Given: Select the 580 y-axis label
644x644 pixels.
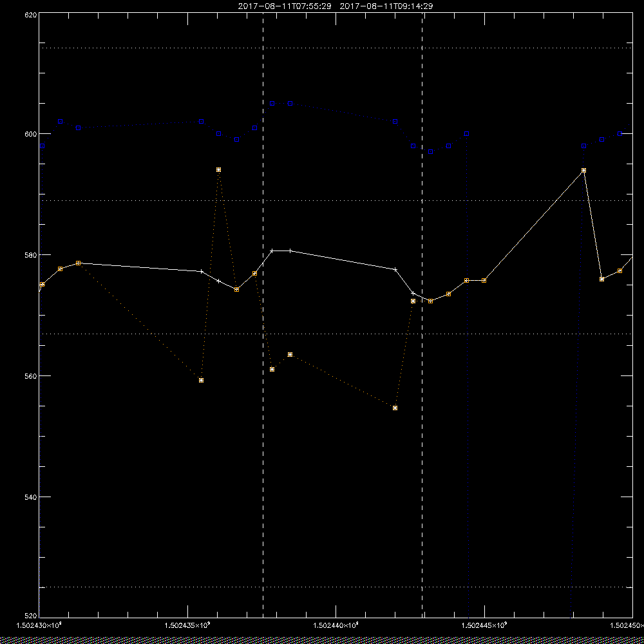Looking at the screenshot, I should (x=31, y=254).
